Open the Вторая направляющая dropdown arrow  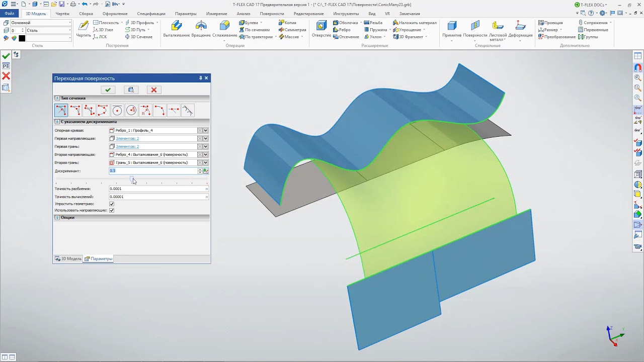tap(206, 154)
